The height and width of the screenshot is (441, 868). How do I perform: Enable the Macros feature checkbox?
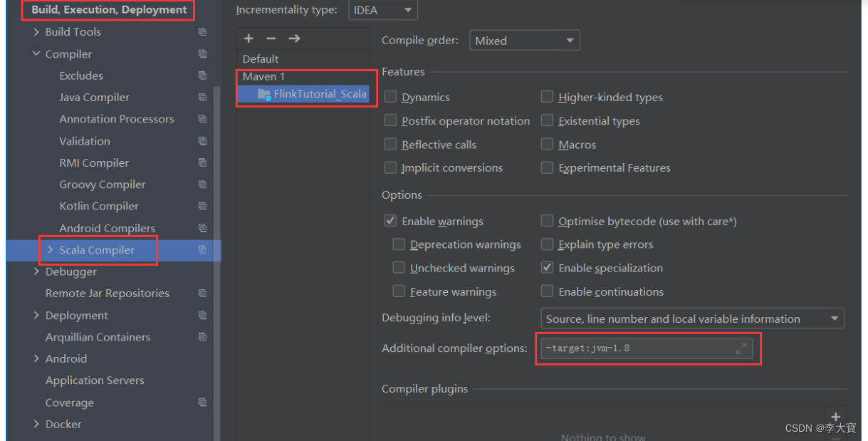[x=547, y=144]
